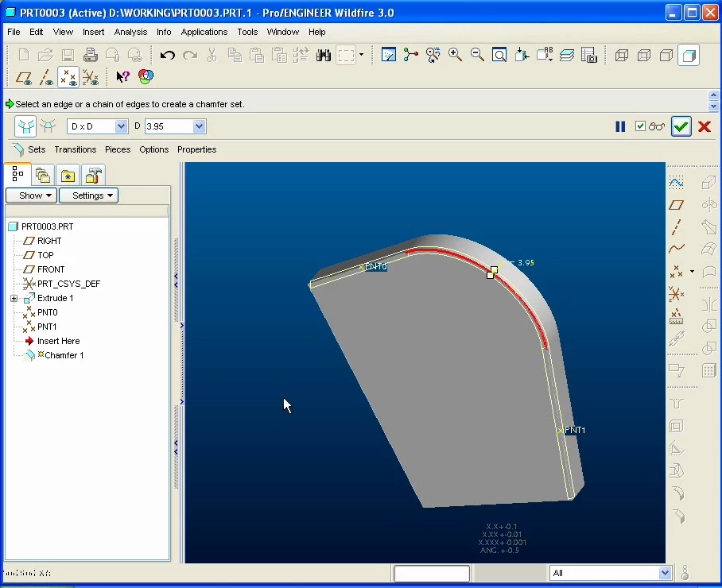Open the Applications menu
Image resolution: width=722 pixels, height=588 pixels.
click(204, 32)
